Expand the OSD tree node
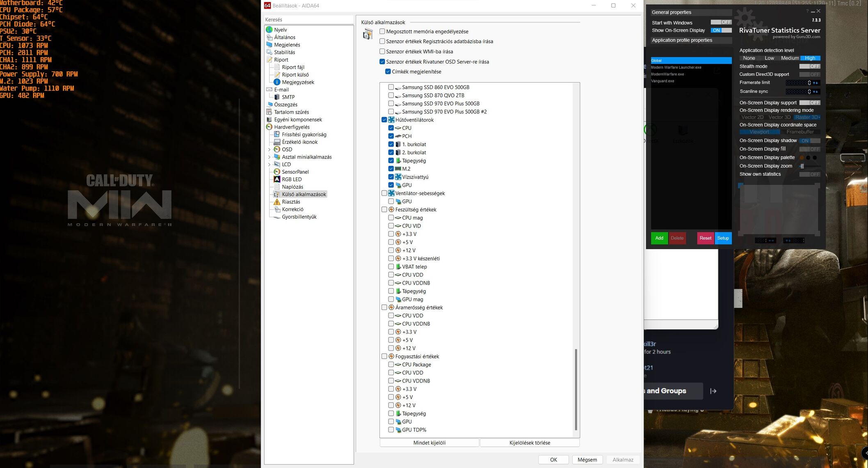 (x=270, y=149)
